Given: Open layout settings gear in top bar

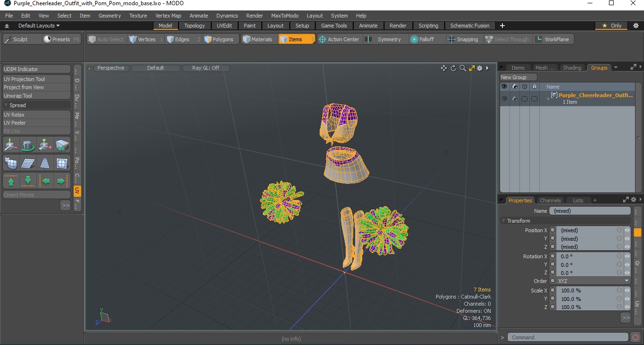Looking at the screenshot, I should pyautogui.click(x=635, y=26).
